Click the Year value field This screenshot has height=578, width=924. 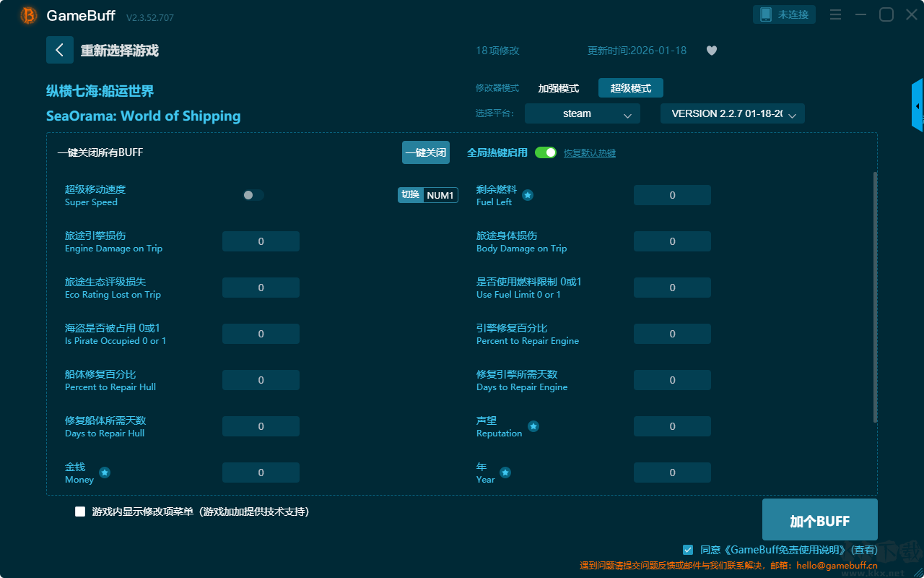672,473
